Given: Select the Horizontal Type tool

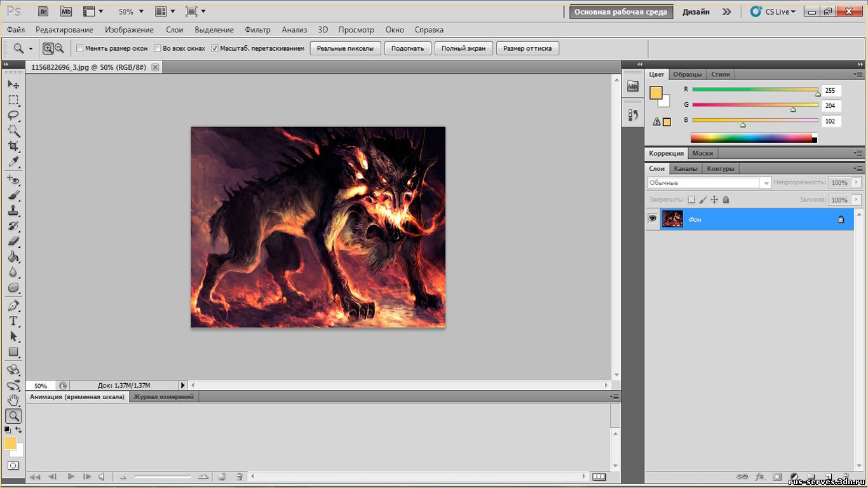Looking at the screenshot, I should 13,322.
